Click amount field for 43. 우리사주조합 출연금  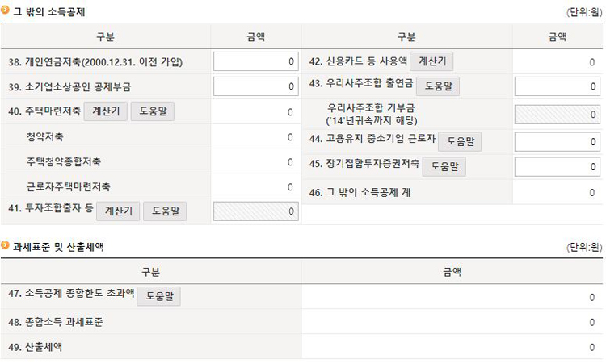[x=558, y=86]
